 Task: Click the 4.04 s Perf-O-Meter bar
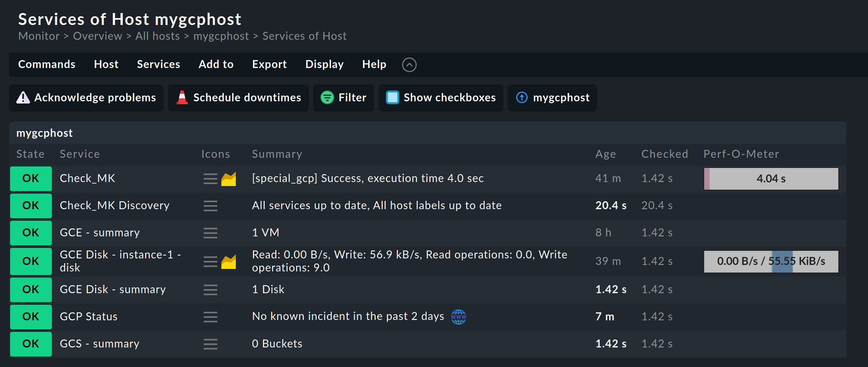click(771, 179)
